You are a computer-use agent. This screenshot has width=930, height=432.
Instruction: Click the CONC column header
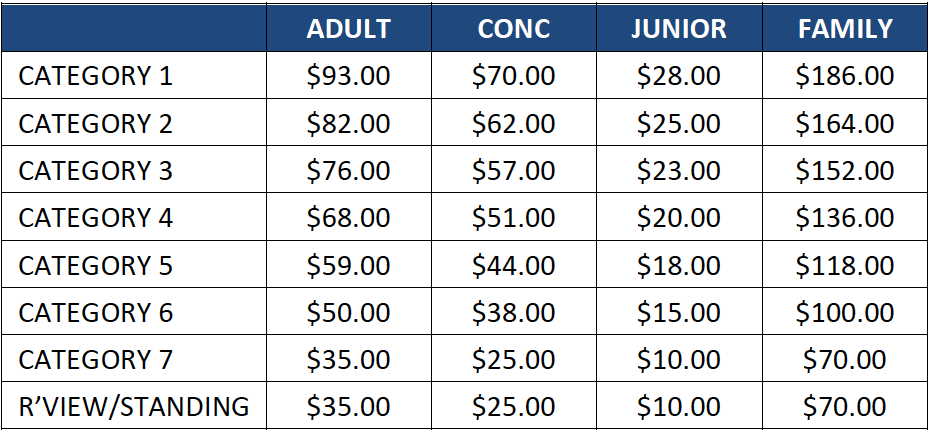click(514, 28)
